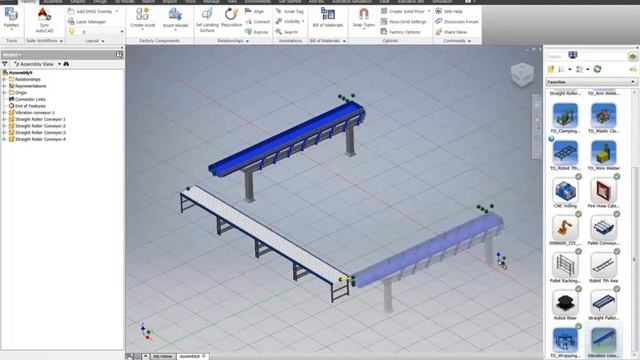Open the Layer Manager
The width and height of the screenshot is (640, 360).
click(87, 22)
